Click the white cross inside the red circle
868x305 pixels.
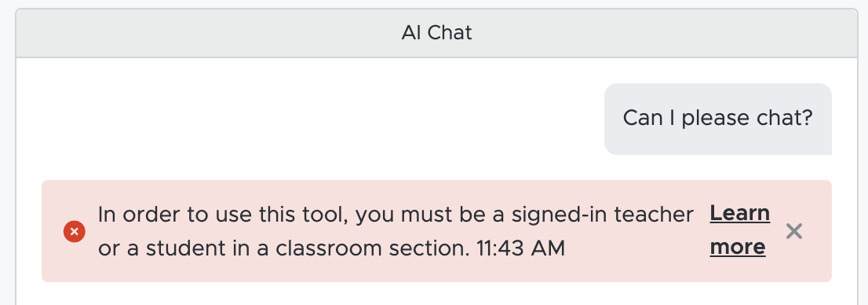75,231
